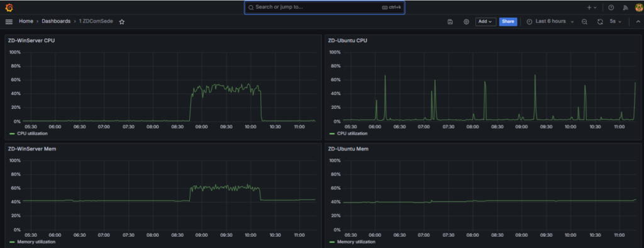Viewport: 644px width, 248px height.
Task: Toggle Memory utilization legend in ZD-WinServer Mem
Action: 36,242
